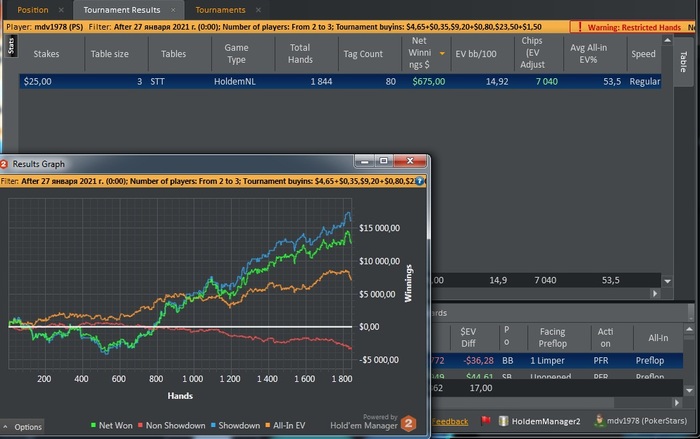Click the Hold'em Manager 2 logo
The height and width of the screenshot is (439, 700).
point(408,423)
